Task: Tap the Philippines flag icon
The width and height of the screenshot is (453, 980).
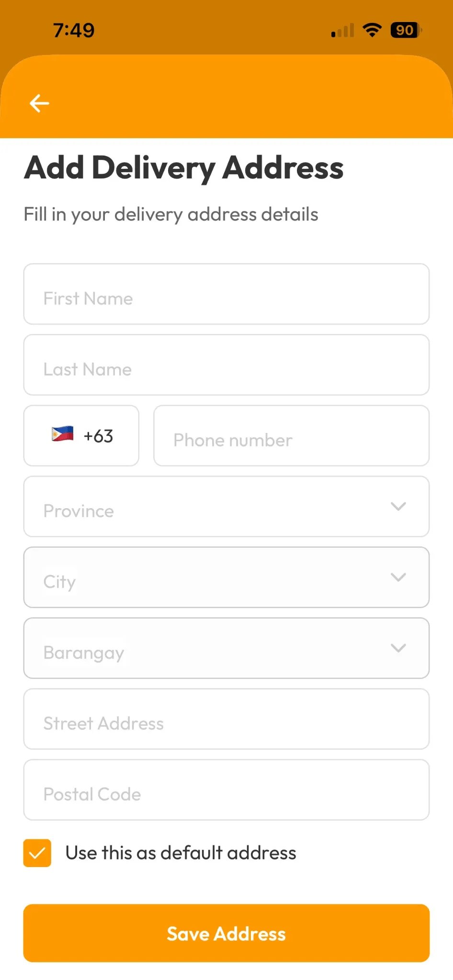Action: click(63, 434)
